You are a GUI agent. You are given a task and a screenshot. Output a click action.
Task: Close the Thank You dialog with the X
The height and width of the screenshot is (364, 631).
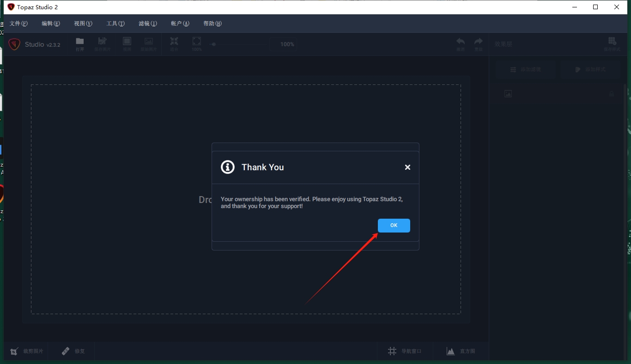coord(407,167)
